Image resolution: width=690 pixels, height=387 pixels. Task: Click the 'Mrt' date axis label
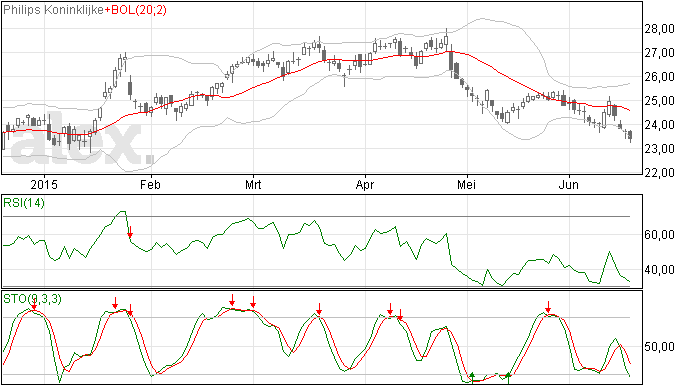point(253,184)
